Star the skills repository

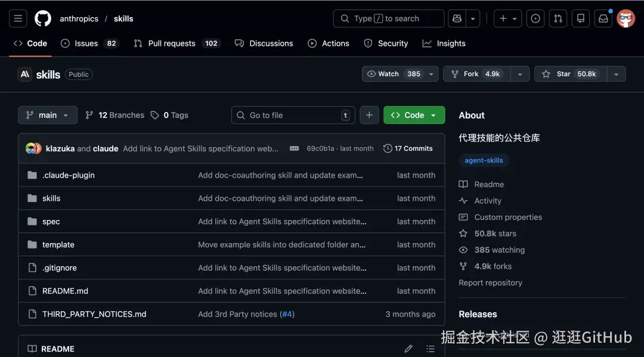click(571, 74)
